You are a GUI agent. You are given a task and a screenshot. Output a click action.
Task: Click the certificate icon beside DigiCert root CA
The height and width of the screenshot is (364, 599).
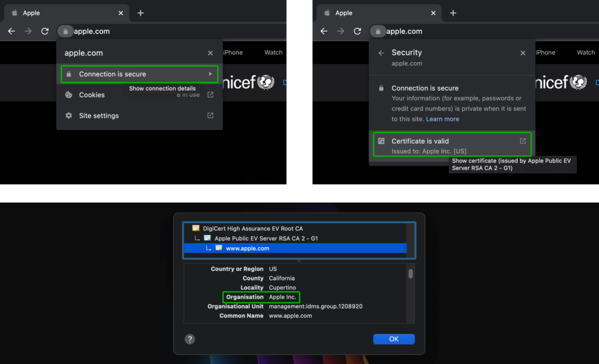click(196, 228)
